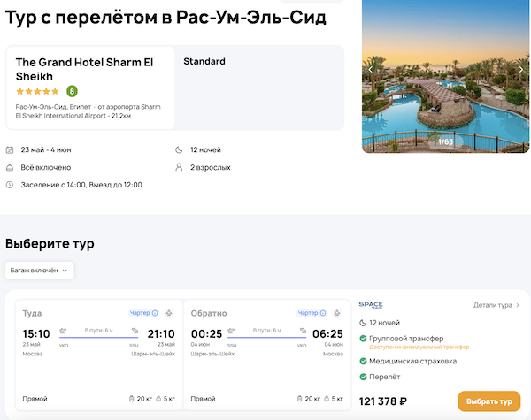Screen dimensions: 531x420
Task: Click the calendar icon beside 23 май - 4 июн
Action: [10, 149]
